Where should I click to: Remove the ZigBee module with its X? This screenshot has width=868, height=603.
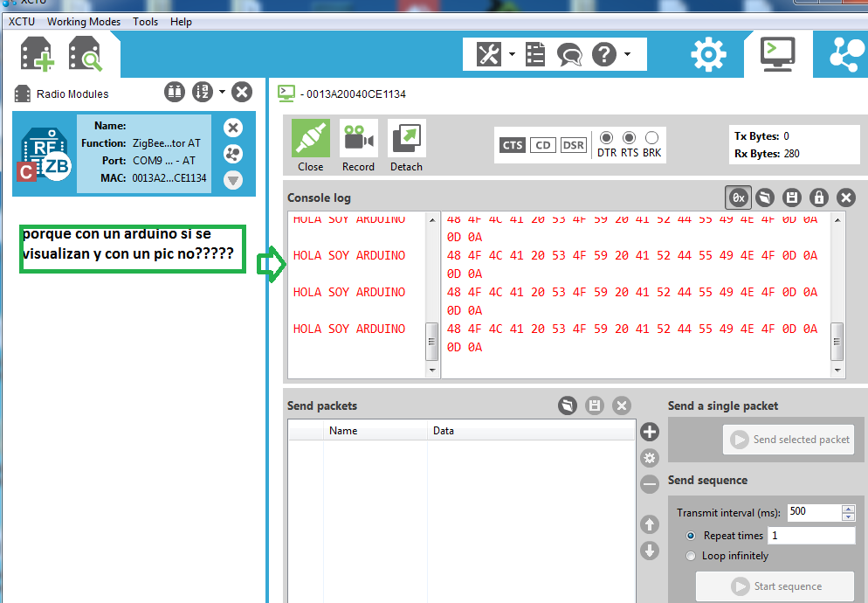233,128
